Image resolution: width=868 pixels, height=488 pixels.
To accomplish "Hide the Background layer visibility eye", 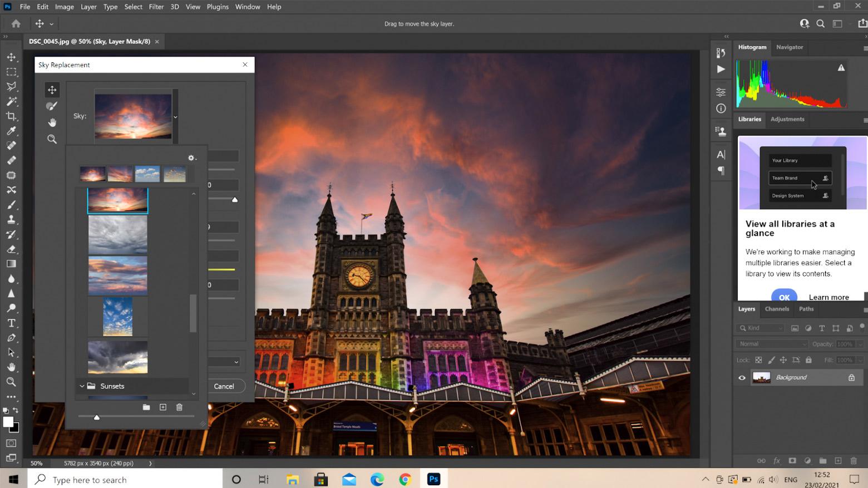I will 742,378.
